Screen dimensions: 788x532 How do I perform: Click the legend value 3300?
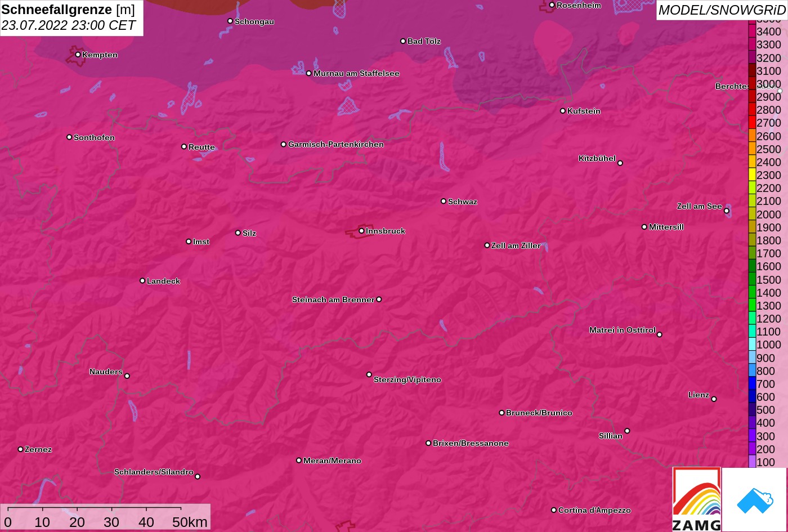tap(769, 45)
